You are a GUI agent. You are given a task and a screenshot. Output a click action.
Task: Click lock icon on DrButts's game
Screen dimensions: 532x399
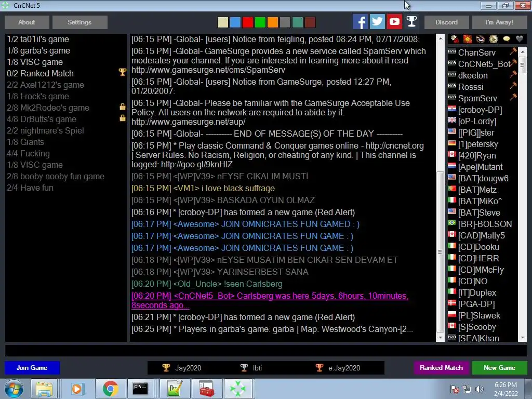pos(123,118)
